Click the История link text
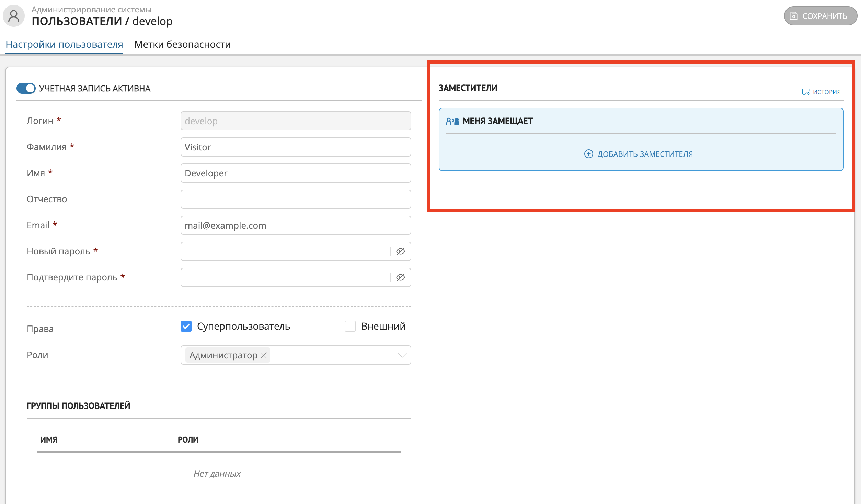 click(x=826, y=92)
